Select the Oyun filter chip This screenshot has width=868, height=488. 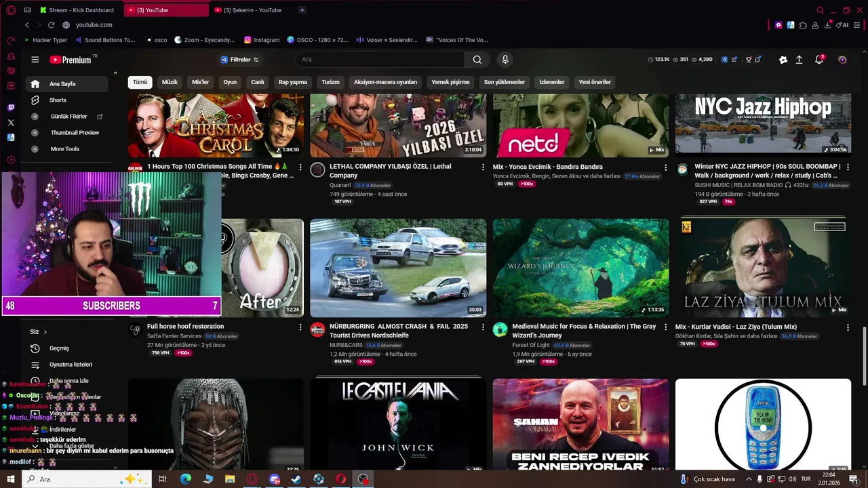[230, 82]
